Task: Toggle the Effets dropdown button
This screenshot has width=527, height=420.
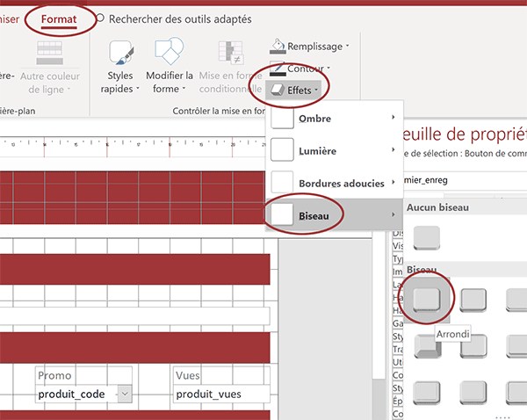Action: 294,91
